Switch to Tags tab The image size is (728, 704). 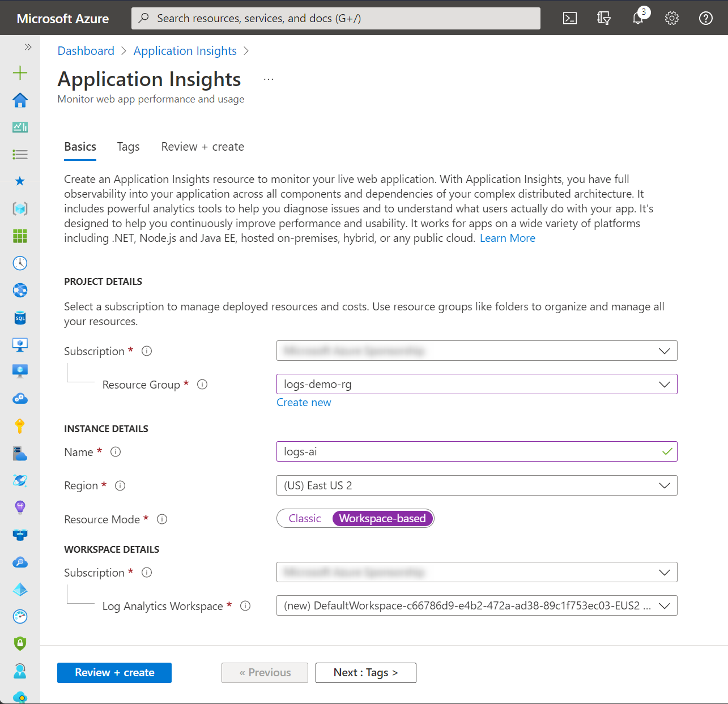[129, 147]
